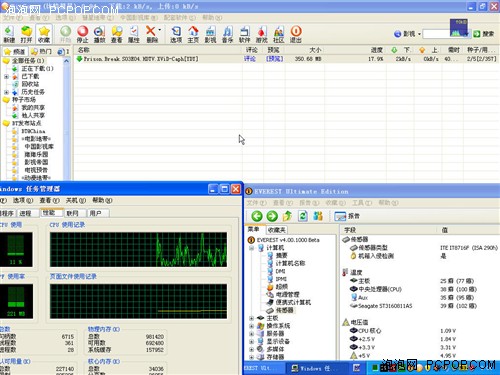Open Task Manager 关机 menu
Image resolution: width=500 pixels, height=375 pixels.
[x=76, y=200]
